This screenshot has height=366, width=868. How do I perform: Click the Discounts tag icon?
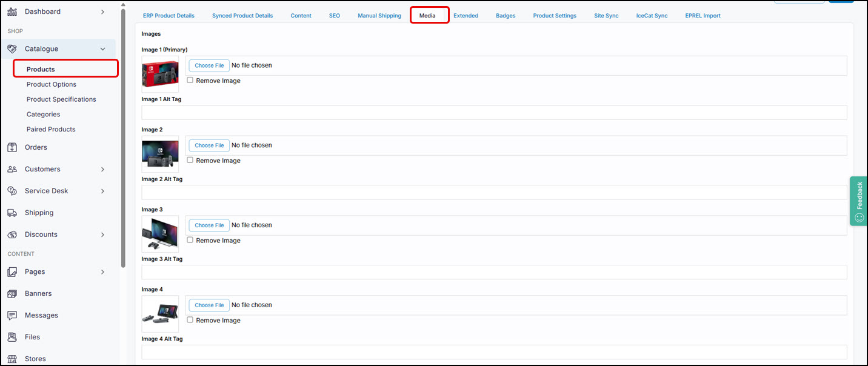[12, 235]
